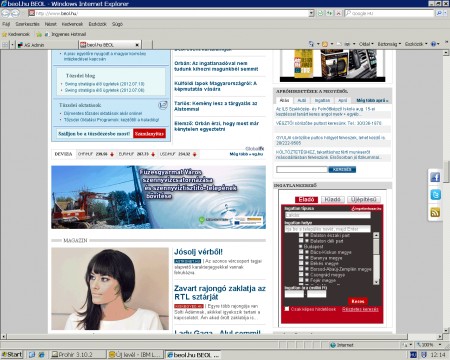Open the RSS feed icon on the side panel

(435, 212)
